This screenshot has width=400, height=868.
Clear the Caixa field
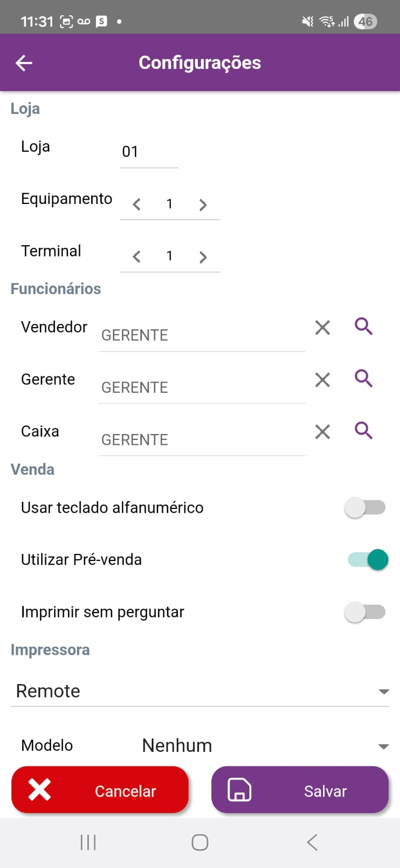(322, 432)
